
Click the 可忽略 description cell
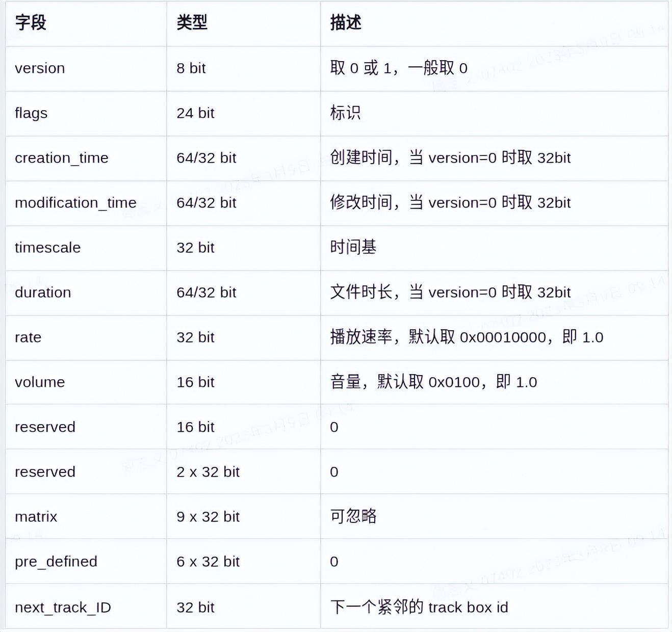(354, 516)
